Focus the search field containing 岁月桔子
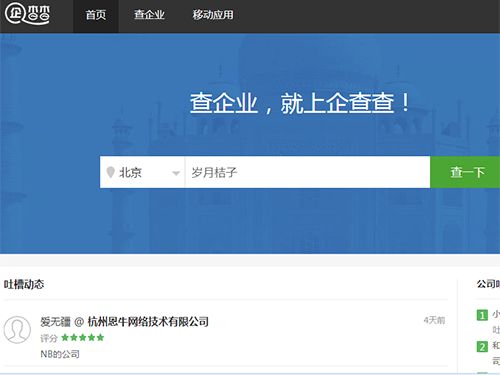500x375 pixels. coord(307,172)
